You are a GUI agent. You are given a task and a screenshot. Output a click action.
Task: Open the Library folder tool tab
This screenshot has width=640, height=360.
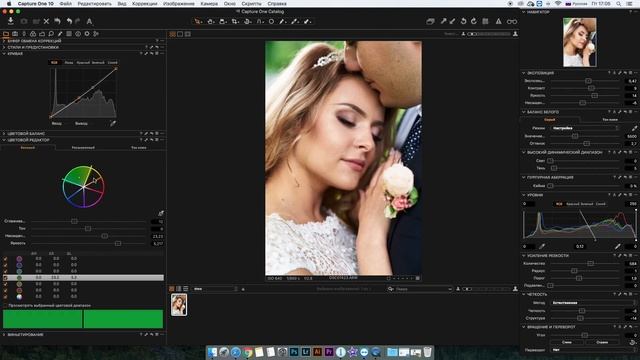6,34
